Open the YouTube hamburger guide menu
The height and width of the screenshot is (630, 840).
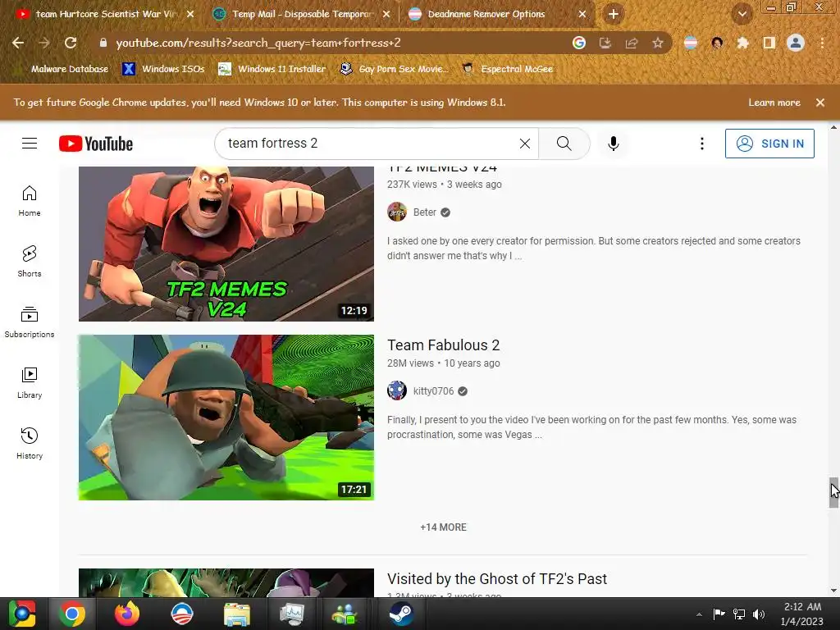pyautogui.click(x=30, y=143)
